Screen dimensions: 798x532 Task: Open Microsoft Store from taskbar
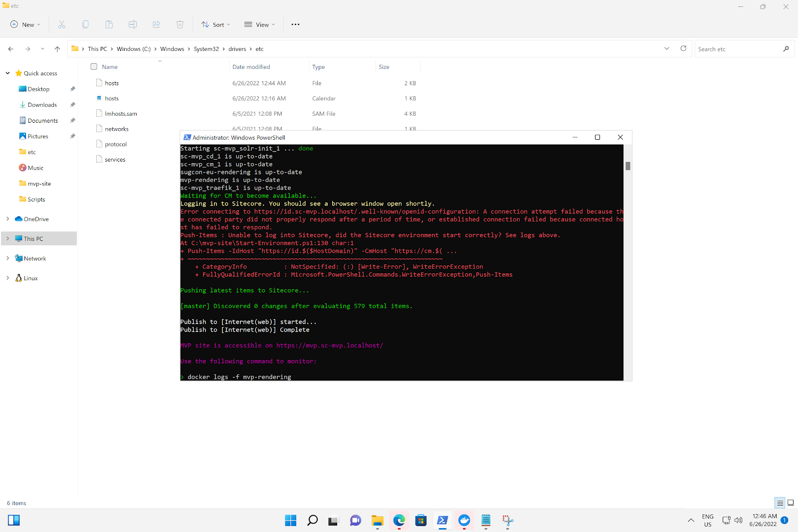click(x=421, y=521)
